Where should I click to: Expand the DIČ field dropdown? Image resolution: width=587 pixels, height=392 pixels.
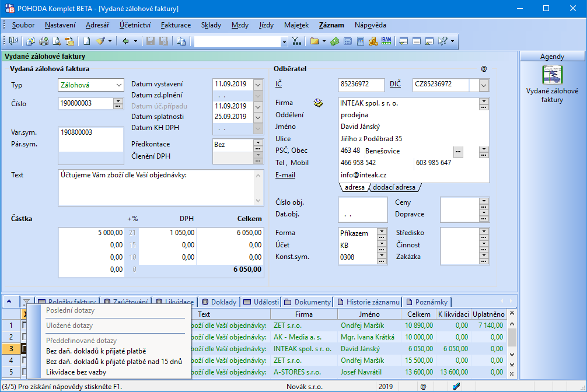click(484, 85)
